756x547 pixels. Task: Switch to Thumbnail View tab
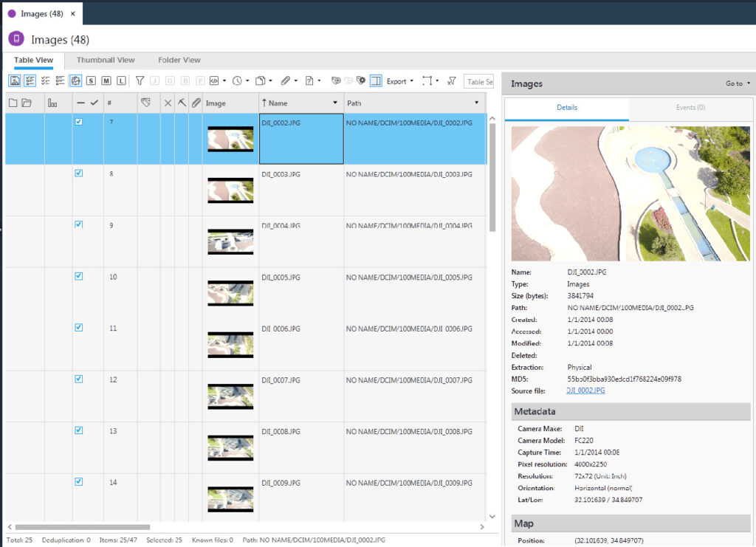[106, 60]
